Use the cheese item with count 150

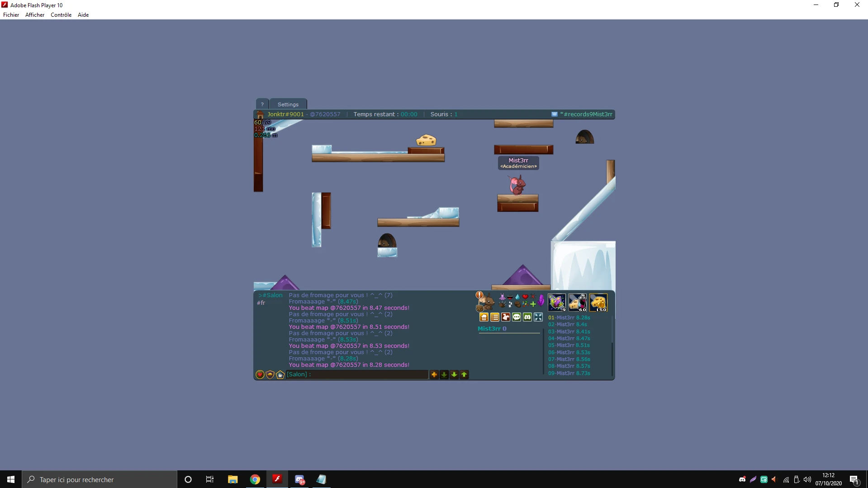(x=598, y=303)
